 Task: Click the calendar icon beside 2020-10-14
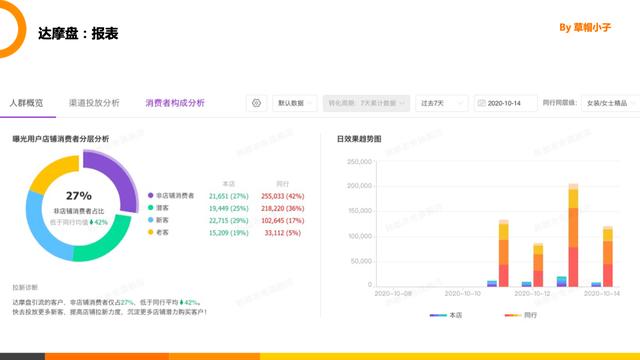click(481, 103)
